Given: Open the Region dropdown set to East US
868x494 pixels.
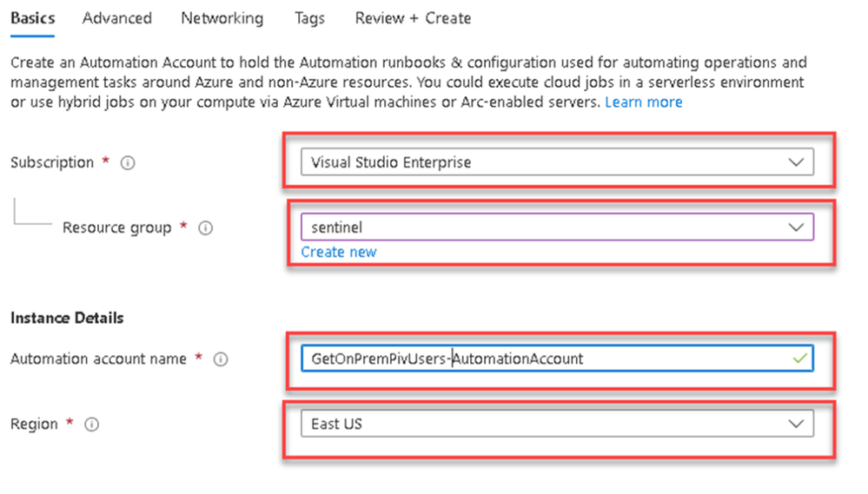Looking at the screenshot, I should coord(557,424).
